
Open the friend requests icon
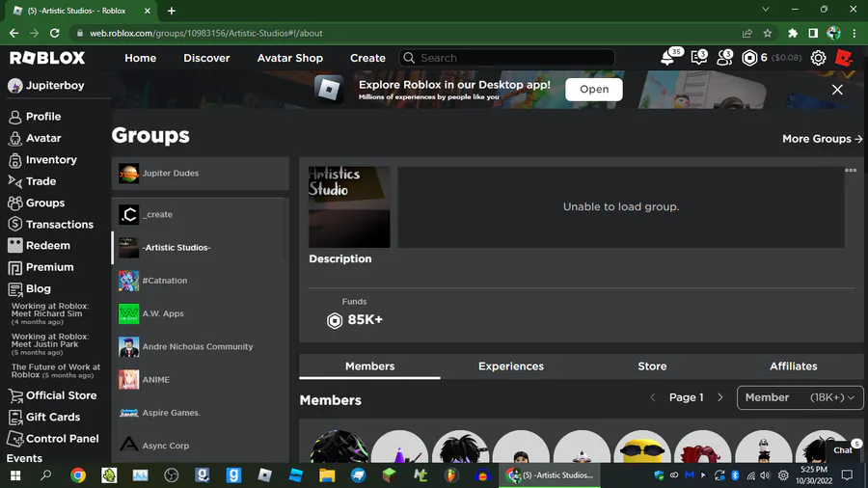[x=724, y=58]
